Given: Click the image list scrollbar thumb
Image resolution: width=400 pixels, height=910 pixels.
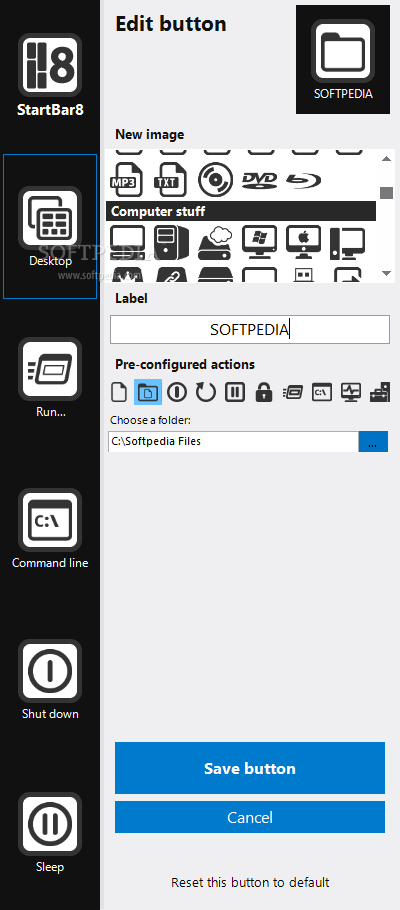Looking at the screenshot, I should pyautogui.click(x=387, y=192).
